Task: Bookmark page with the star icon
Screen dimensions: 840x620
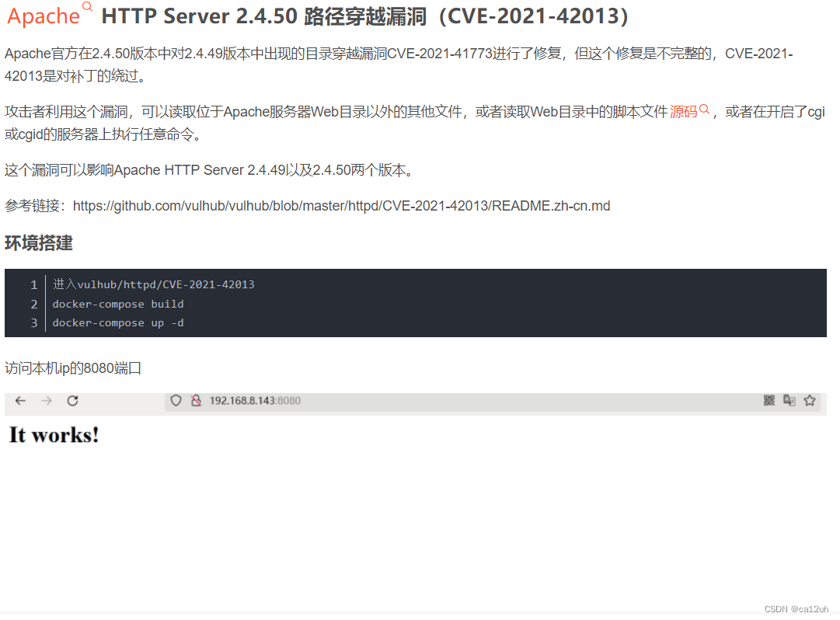Action: point(810,400)
